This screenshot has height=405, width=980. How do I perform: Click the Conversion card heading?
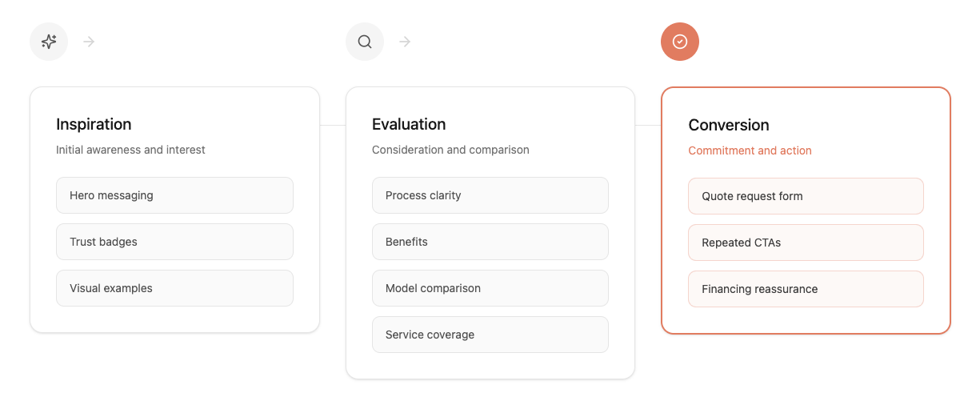[x=729, y=125]
